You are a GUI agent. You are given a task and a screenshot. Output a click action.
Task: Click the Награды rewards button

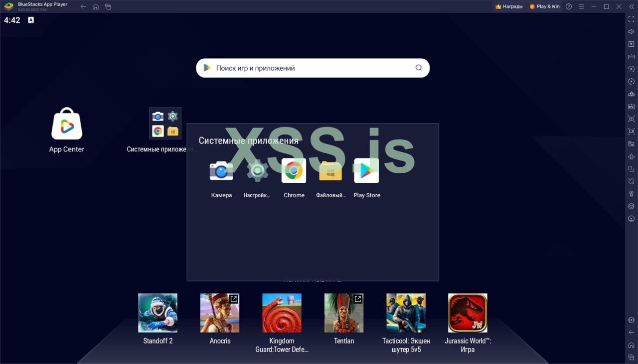[509, 6]
